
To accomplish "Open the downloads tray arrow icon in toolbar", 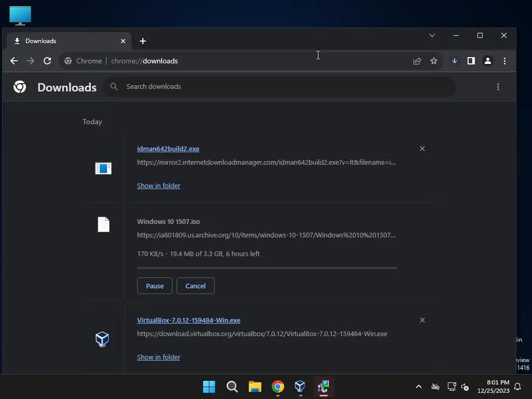I will tap(455, 61).
